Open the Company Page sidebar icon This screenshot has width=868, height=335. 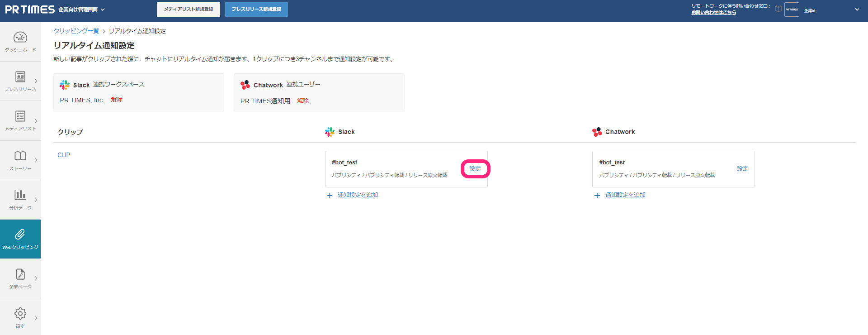[20, 274]
